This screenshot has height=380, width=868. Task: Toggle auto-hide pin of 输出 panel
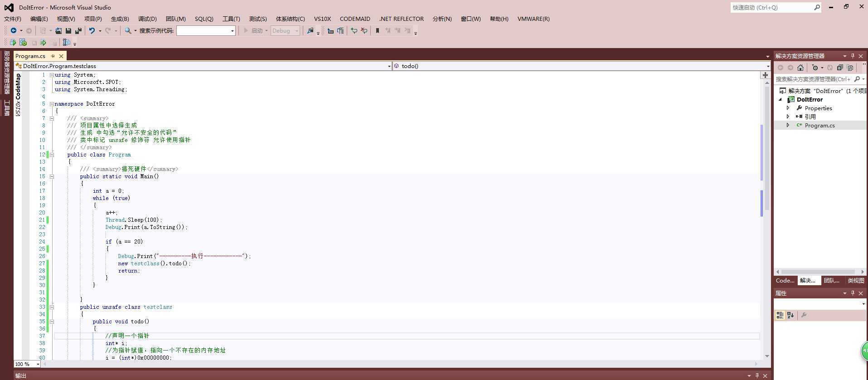click(x=757, y=375)
